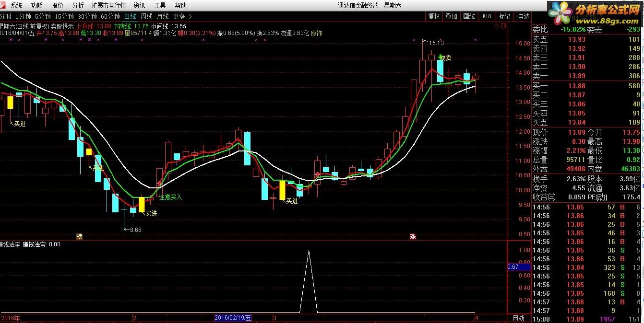The image size is (644, 323).
Task: Click the 日线 period label at bottom right
Action: (x=518, y=318)
